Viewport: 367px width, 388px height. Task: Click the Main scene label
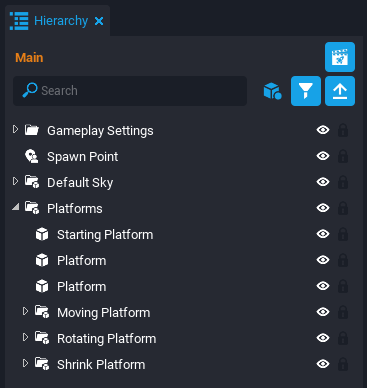click(29, 58)
